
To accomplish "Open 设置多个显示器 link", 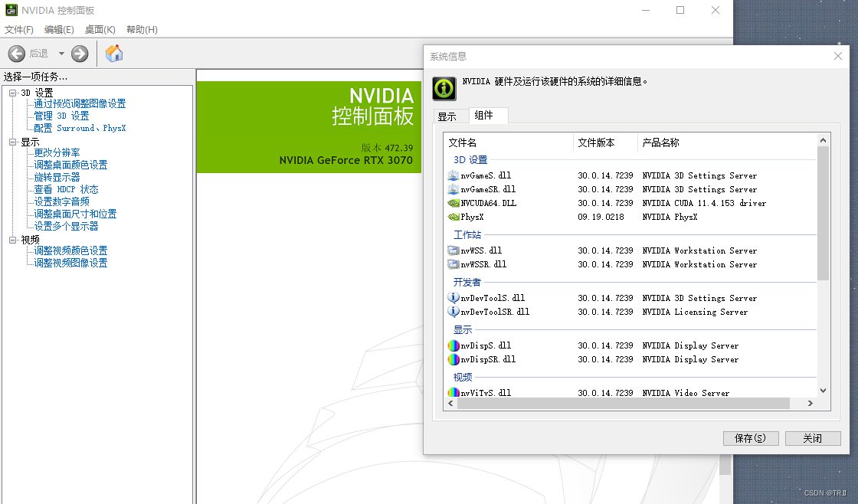I will pos(66,226).
